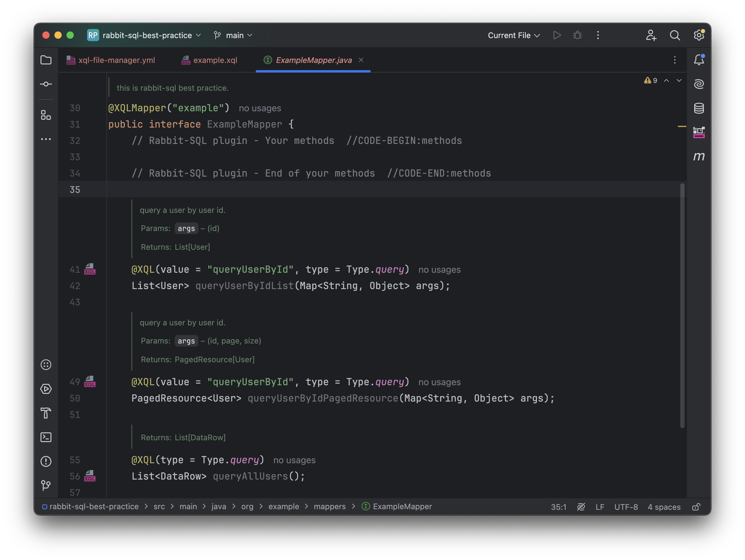The height and width of the screenshot is (560, 745).
Task: Open the toolbar more actions menu
Action: [598, 35]
